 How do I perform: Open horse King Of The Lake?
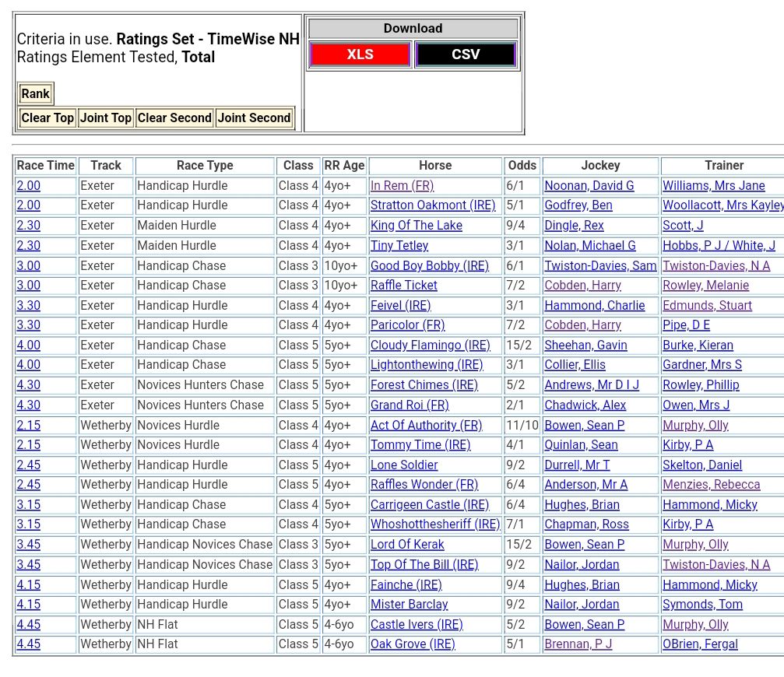pyautogui.click(x=416, y=226)
